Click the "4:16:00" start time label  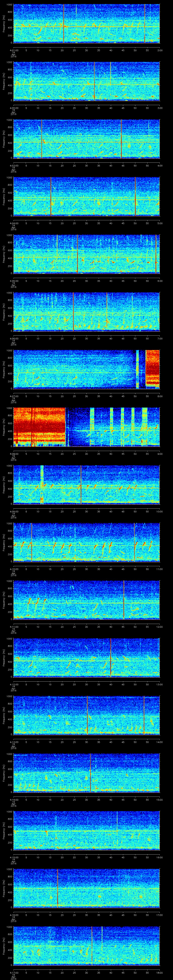14,915
